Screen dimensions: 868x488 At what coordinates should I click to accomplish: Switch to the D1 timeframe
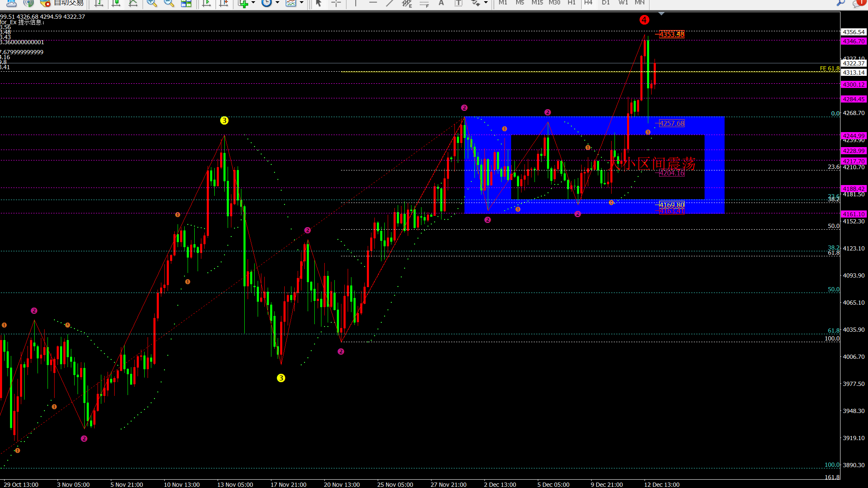[605, 3]
